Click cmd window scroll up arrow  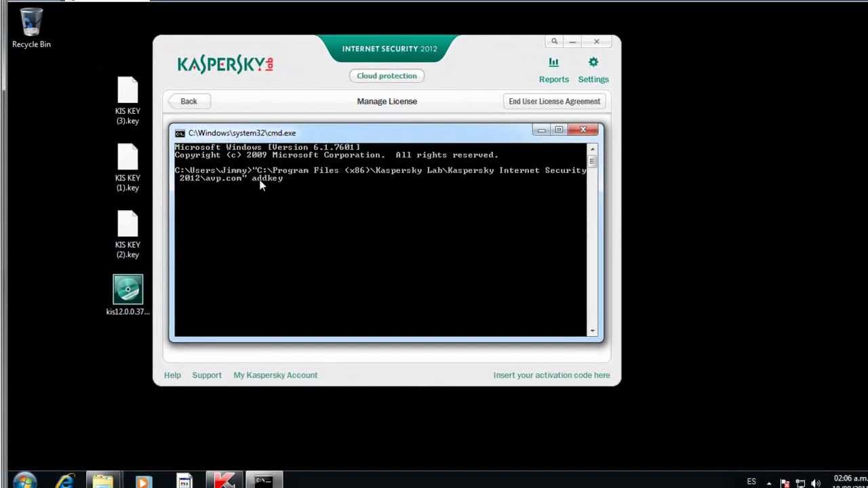click(x=593, y=149)
